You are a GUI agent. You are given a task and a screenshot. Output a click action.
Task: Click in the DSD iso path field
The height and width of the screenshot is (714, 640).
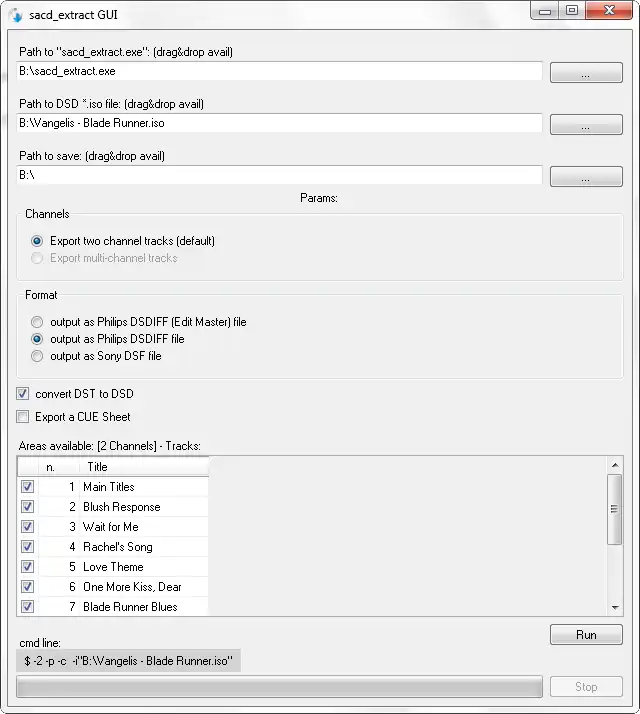pos(280,123)
